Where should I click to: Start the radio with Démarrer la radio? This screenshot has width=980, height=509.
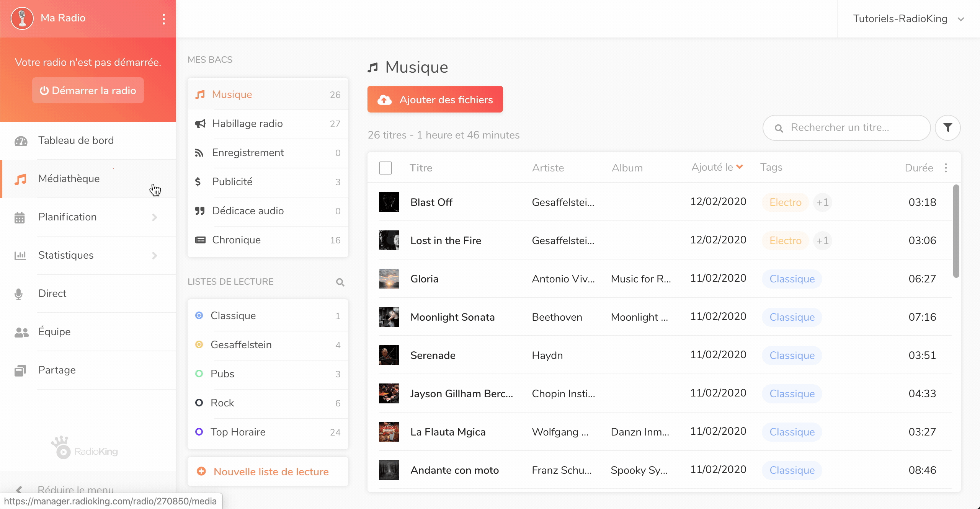(88, 90)
